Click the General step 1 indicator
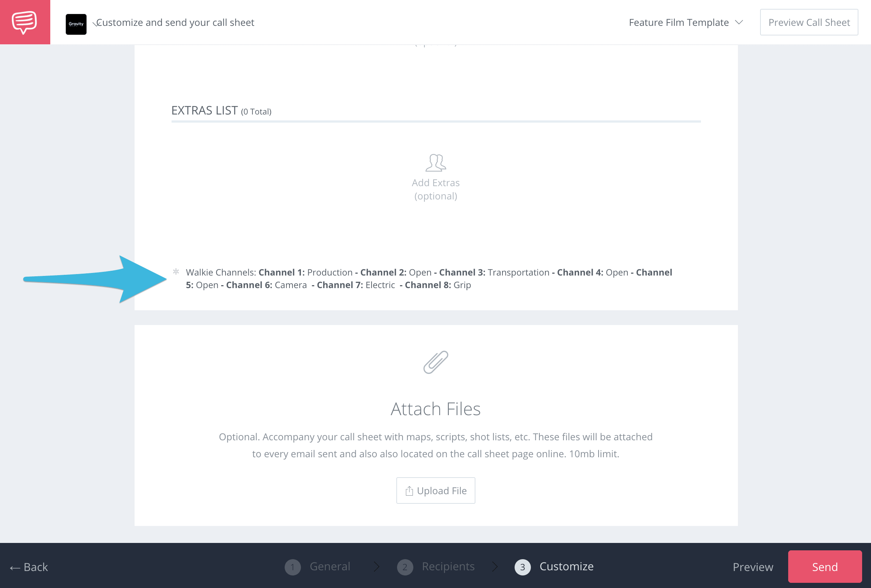The height and width of the screenshot is (588, 871). coord(292,567)
